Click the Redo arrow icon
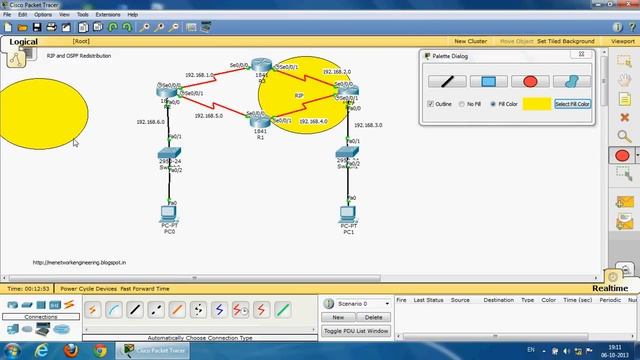The image size is (640, 360). point(127,27)
